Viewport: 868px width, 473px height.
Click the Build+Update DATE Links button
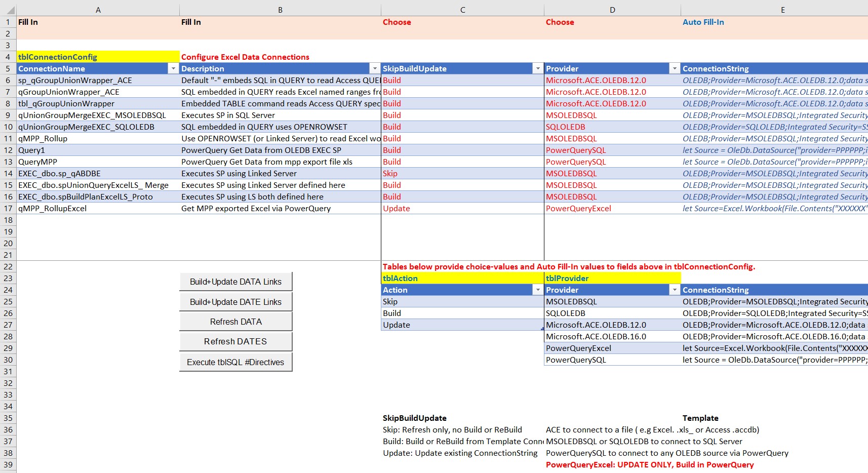coord(235,302)
